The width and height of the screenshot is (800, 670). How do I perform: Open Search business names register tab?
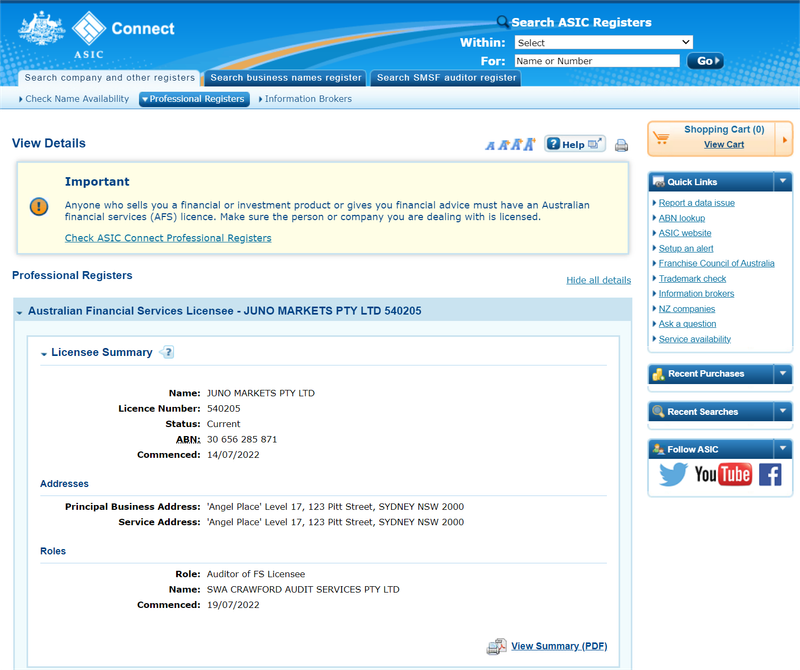286,78
